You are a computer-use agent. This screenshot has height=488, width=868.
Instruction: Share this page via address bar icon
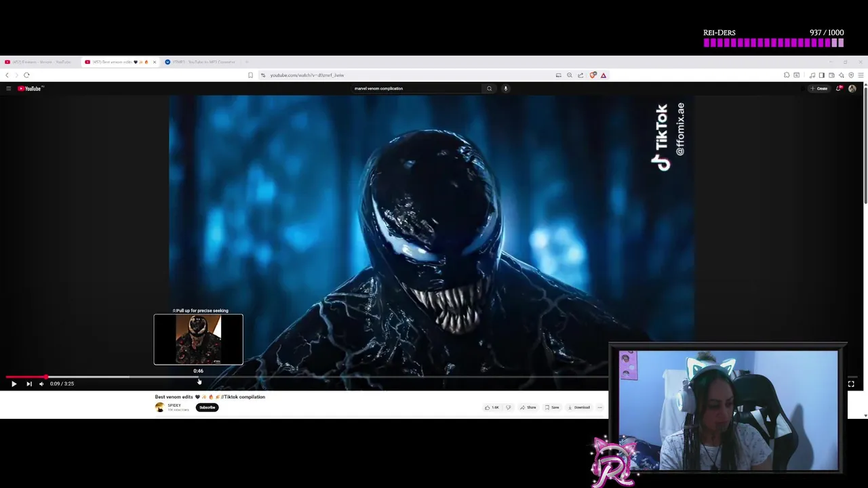(x=580, y=75)
